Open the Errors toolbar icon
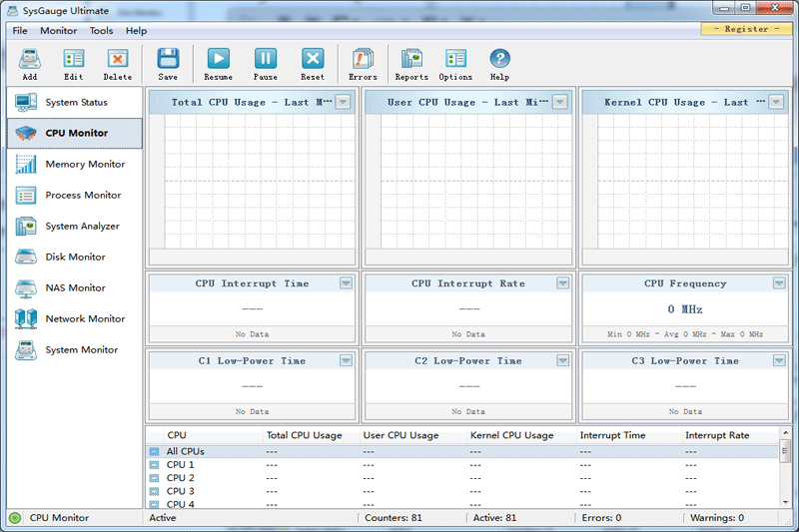Screen dimensions: 799x532 (363, 64)
